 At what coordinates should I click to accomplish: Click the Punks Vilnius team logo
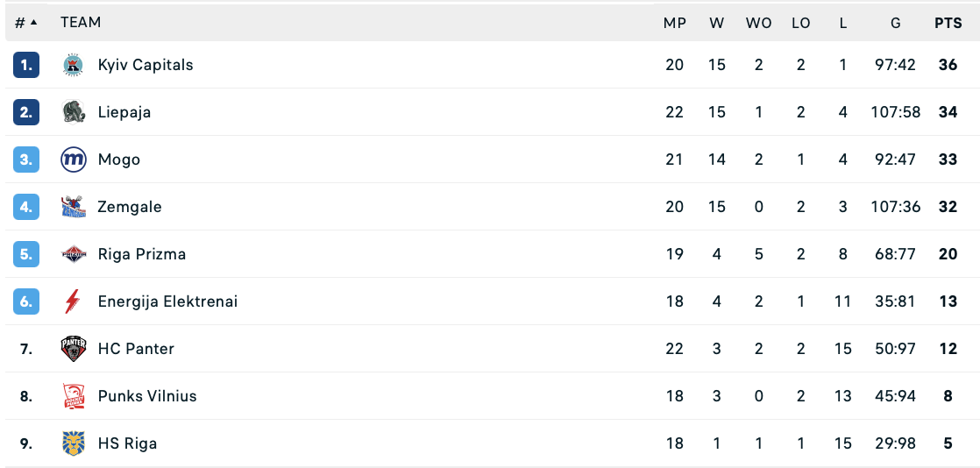tap(73, 396)
